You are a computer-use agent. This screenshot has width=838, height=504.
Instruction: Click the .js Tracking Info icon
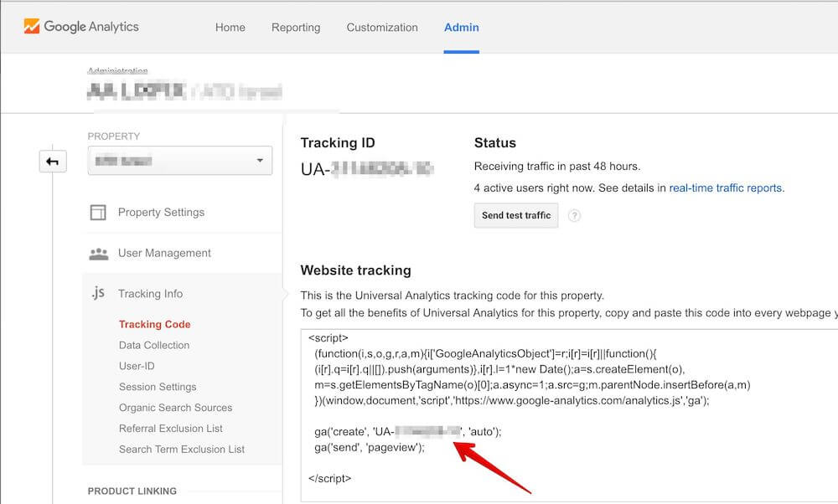coord(98,292)
